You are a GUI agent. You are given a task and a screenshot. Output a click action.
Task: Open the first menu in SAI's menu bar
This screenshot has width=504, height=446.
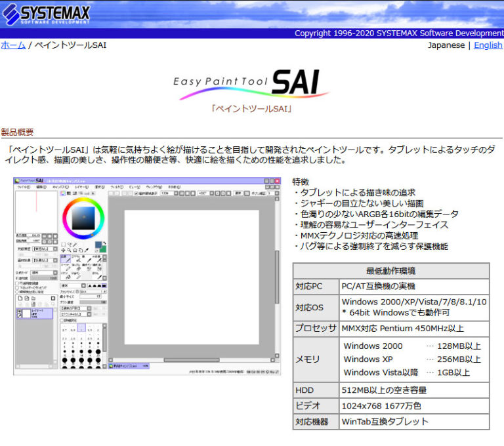click(x=23, y=187)
